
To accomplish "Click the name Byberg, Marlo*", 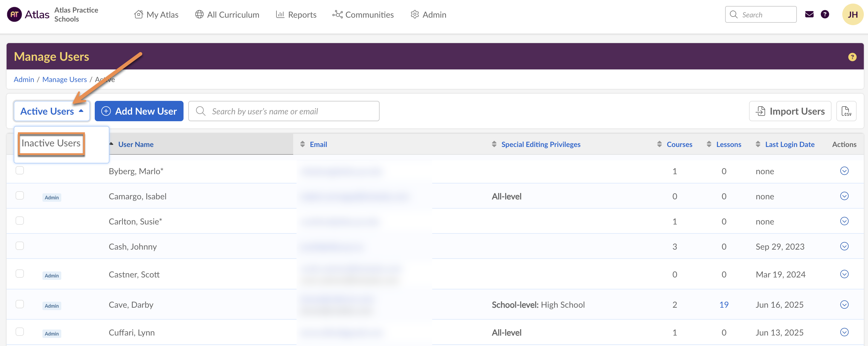I will [x=136, y=171].
